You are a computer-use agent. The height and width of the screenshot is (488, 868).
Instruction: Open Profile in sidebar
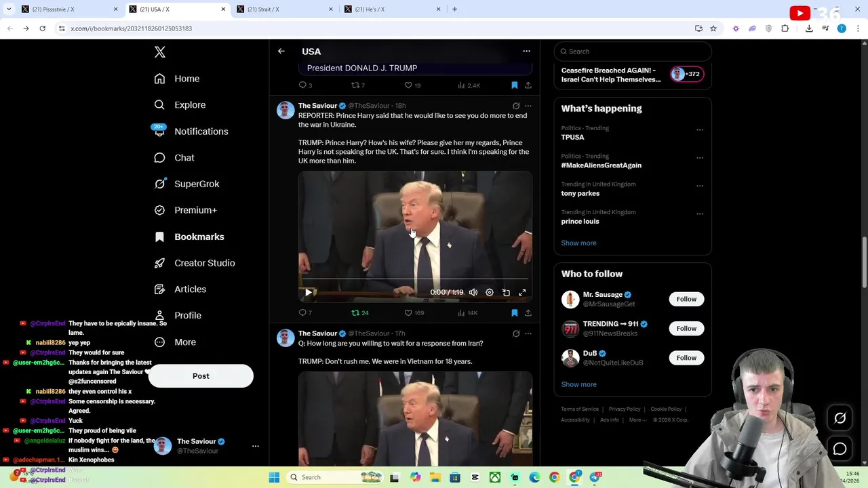(x=178, y=315)
